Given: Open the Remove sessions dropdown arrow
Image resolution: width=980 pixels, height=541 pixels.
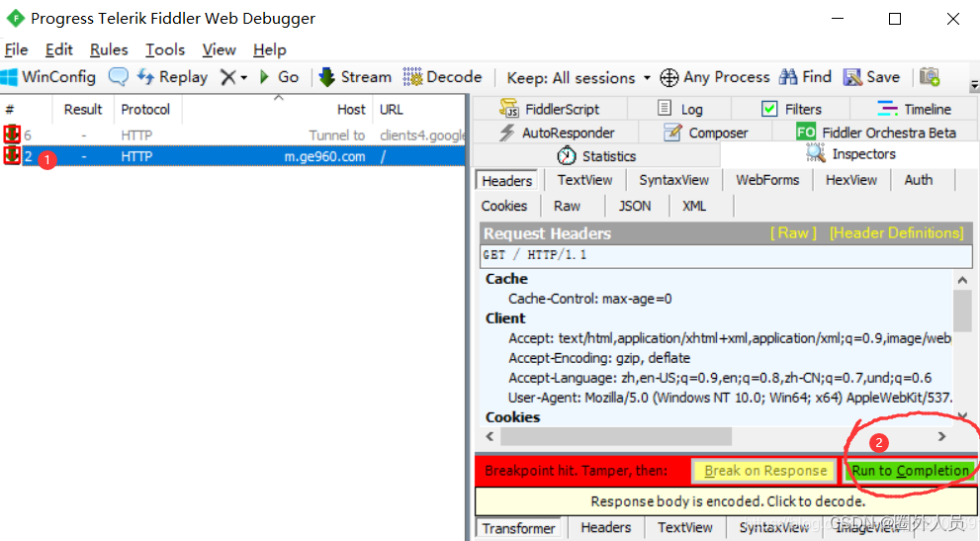Looking at the screenshot, I should click(243, 78).
